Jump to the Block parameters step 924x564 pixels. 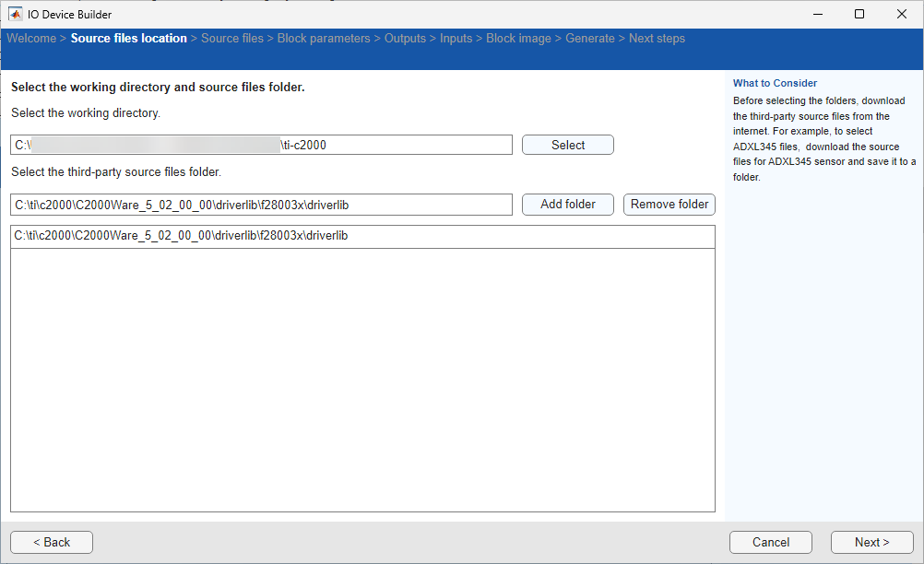pyautogui.click(x=323, y=38)
